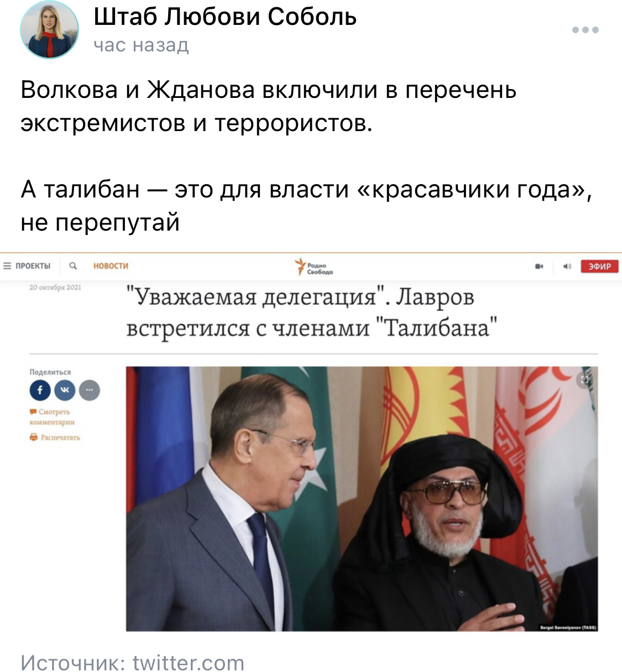
Task: Click the Радио Свобода logo
Action: click(313, 267)
